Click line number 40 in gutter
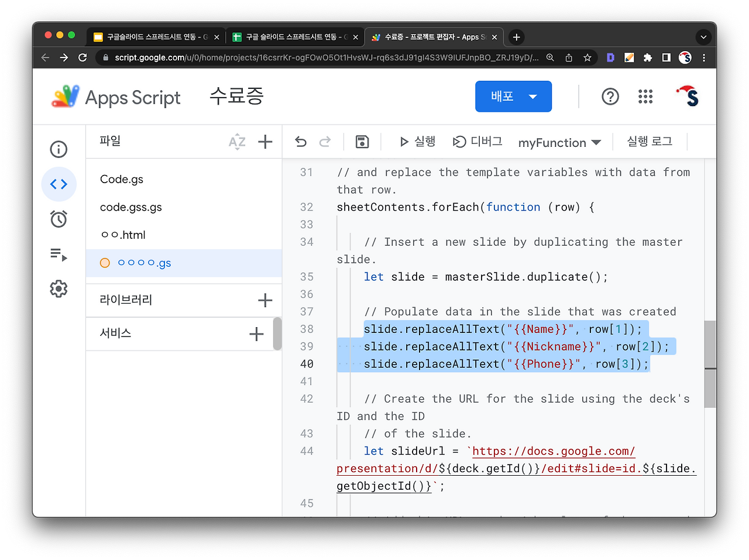The image size is (749, 560). [307, 364]
